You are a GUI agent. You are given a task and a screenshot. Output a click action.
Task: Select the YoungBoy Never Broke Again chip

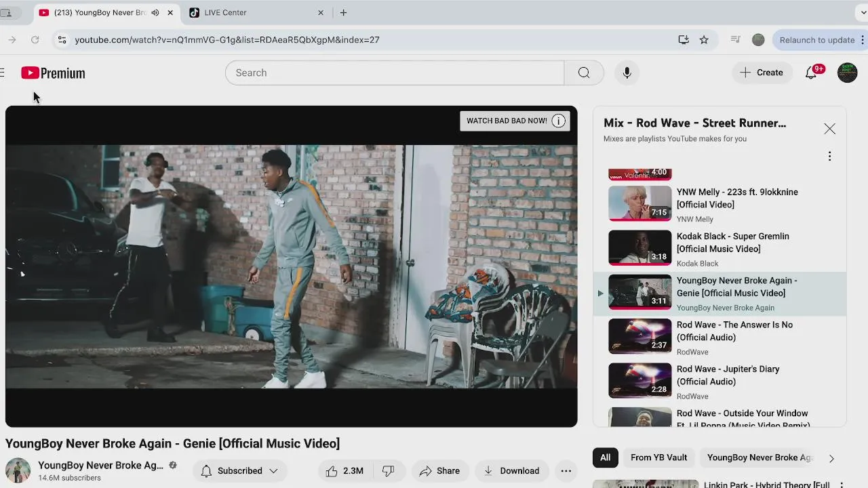pyautogui.click(x=759, y=457)
